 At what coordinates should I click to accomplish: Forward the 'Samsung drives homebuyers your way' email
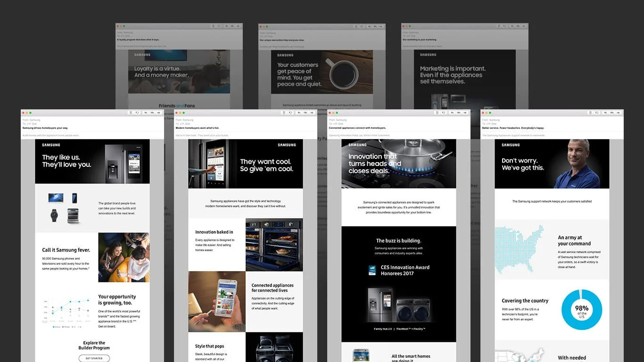click(158, 113)
